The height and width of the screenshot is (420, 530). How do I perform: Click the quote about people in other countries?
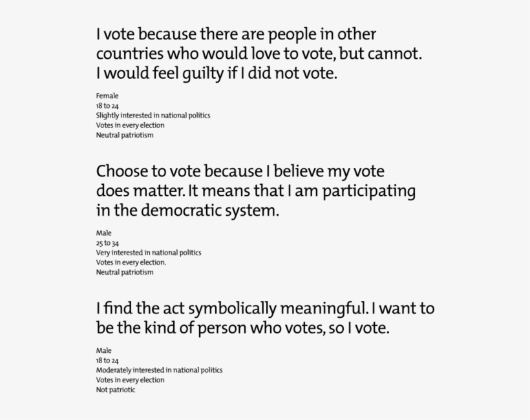pyautogui.click(x=259, y=54)
